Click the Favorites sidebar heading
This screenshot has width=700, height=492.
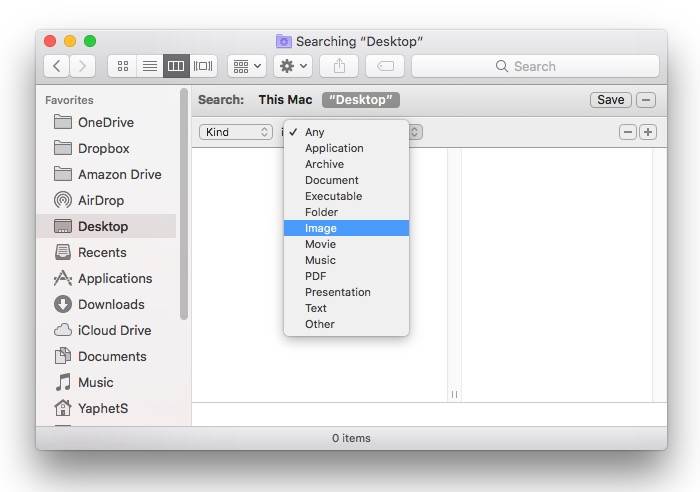(x=69, y=100)
